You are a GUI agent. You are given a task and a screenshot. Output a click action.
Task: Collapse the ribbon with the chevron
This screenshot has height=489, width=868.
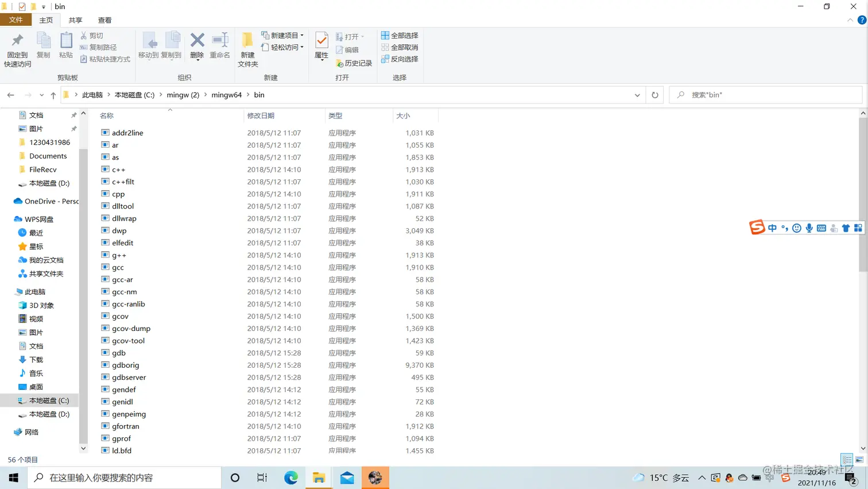(x=850, y=20)
